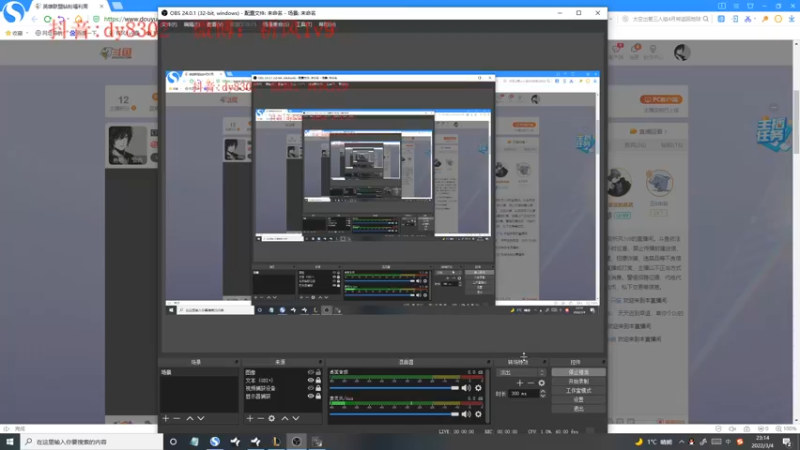Toggle visibility of the text (GDI+) source
The height and width of the screenshot is (450, 800).
(x=310, y=380)
